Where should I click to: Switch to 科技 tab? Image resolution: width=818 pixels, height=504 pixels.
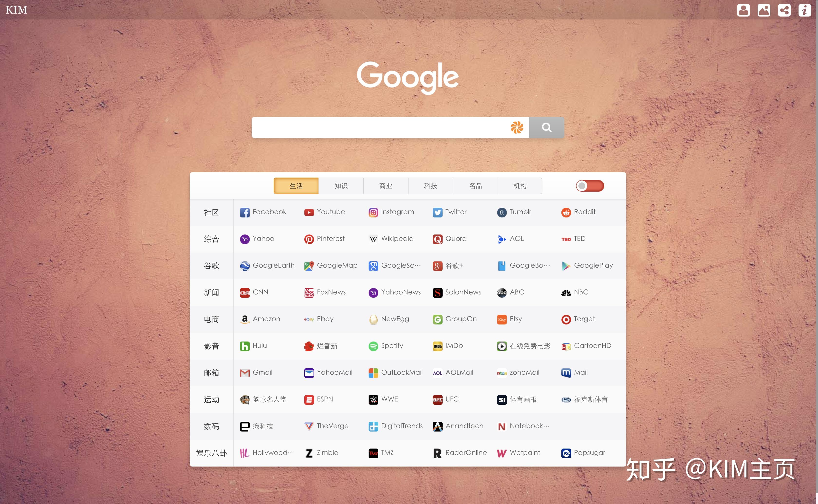[x=431, y=186]
